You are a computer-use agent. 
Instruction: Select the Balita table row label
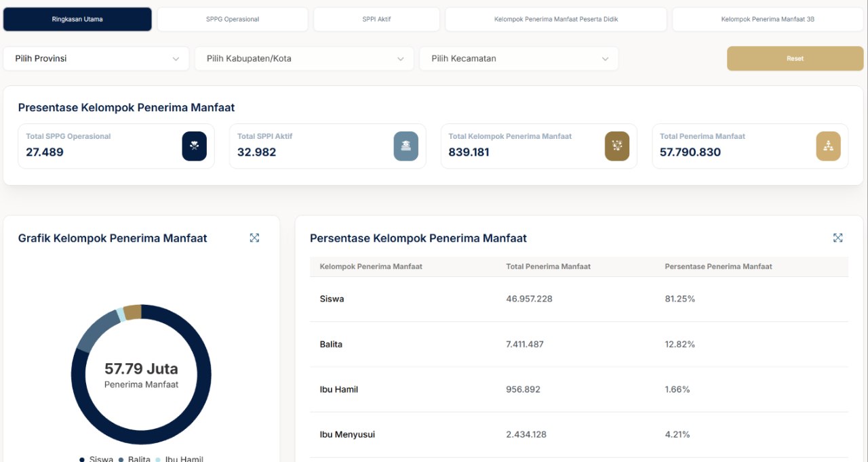[x=331, y=344]
